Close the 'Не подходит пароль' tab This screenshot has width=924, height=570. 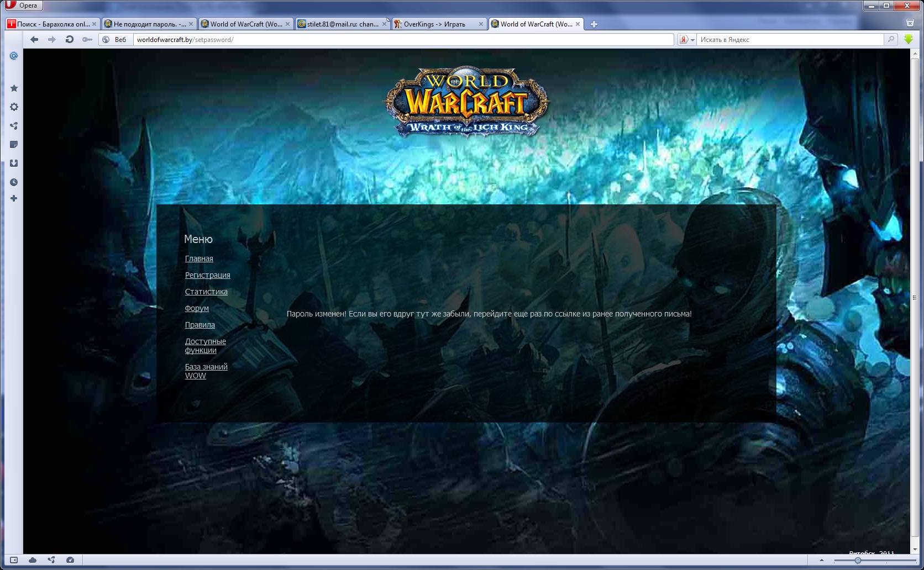pyautogui.click(x=191, y=24)
